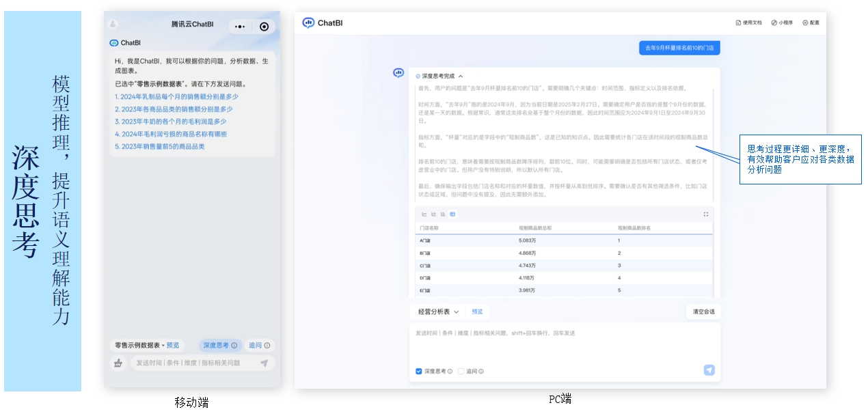This screenshot has width=868, height=416.
Task: Select suggestion 2024年毛利润亏损的商品名称有哪些
Action: pyautogui.click(x=171, y=134)
